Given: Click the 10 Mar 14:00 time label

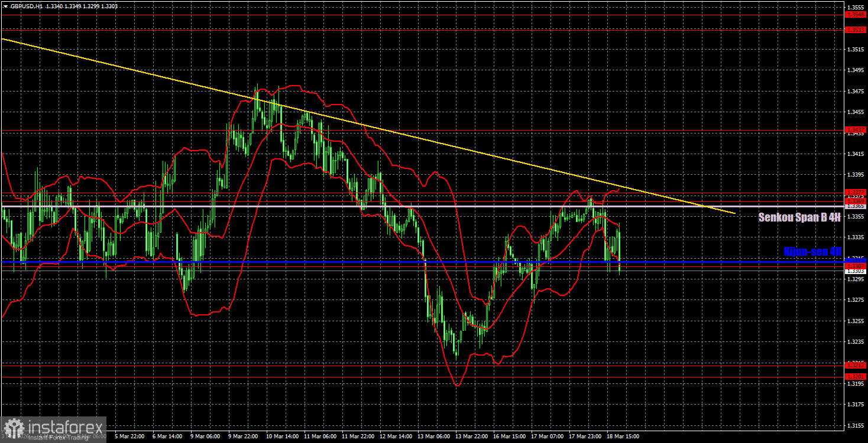Looking at the screenshot, I should (x=284, y=437).
